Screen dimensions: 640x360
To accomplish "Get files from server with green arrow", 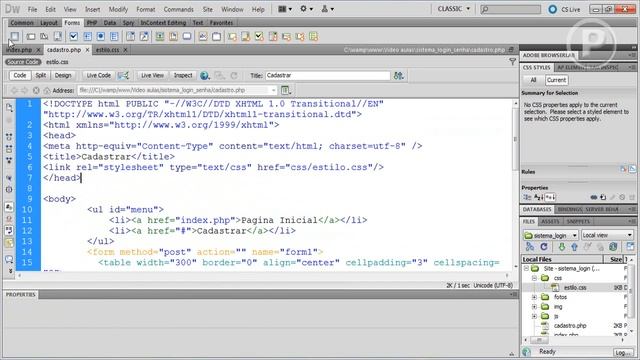I will coord(562,247).
